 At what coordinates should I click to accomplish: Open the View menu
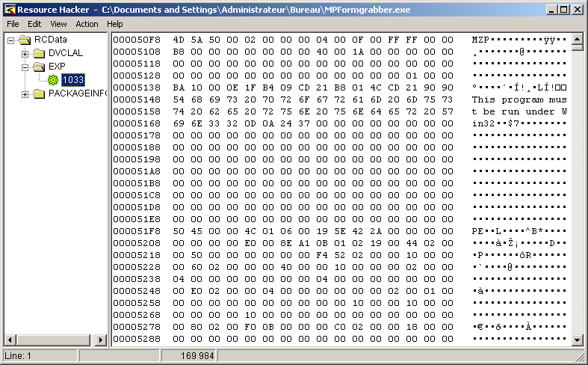pos(58,24)
